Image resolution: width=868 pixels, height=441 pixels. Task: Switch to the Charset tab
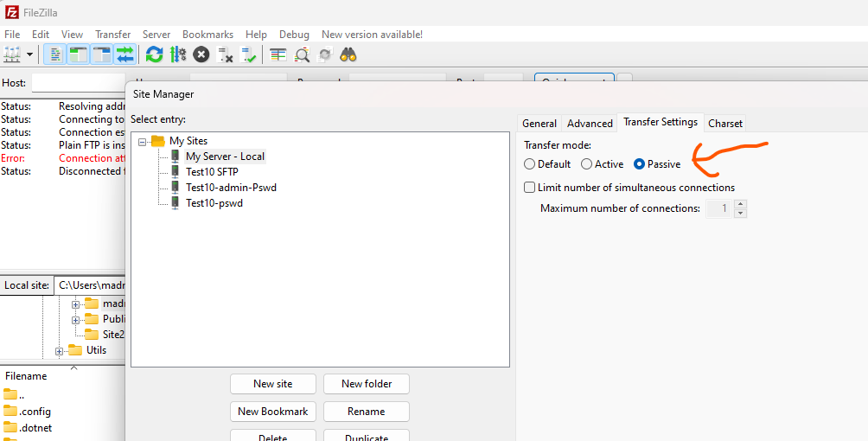[725, 123]
